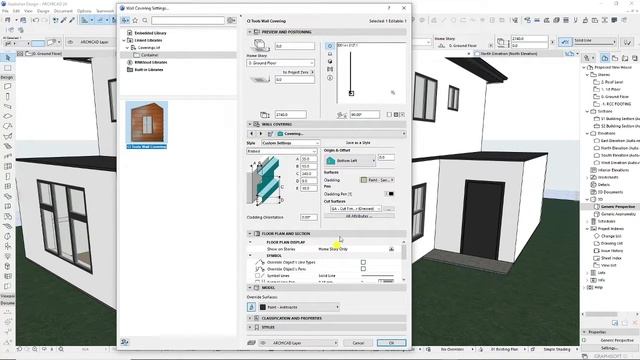Select the Marquee tool in the toolbox
Viewport: 640px width, 360px height.
(x=8, y=68)
